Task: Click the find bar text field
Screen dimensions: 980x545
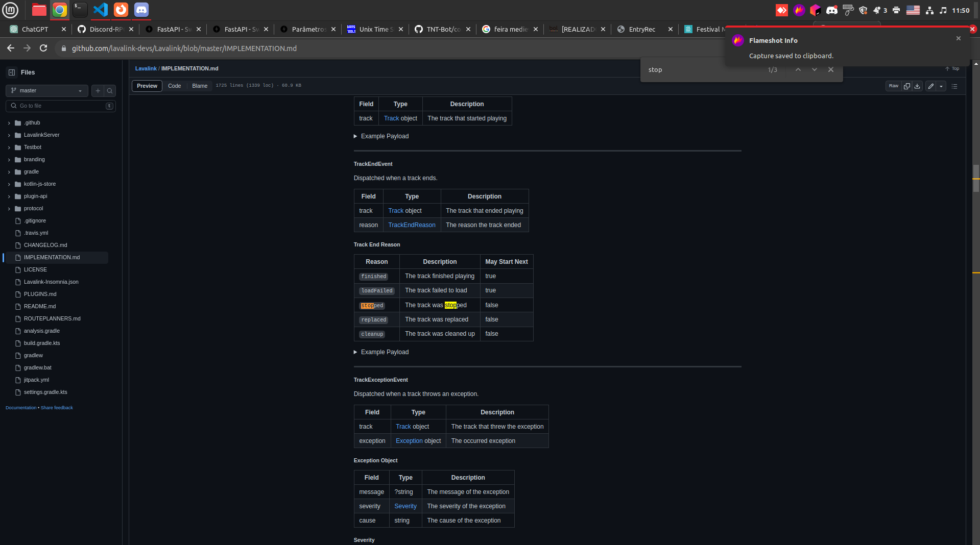Action: [705, 70]
